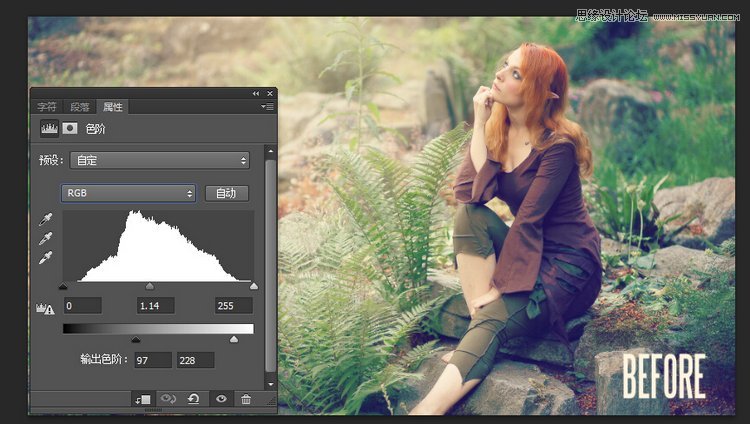Screen dimensions: 750x424
Task: Select the white point eyedropper
Action: pyautogui.click(x=44, y=258)
